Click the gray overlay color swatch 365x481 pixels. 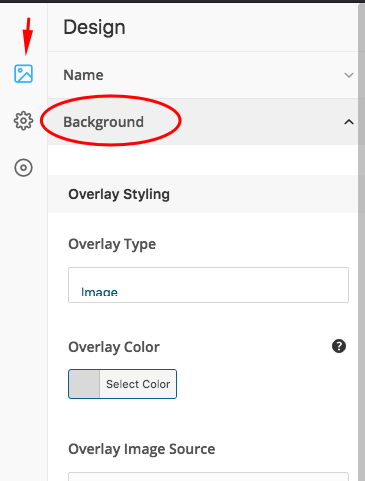click(x=84, y=384)
